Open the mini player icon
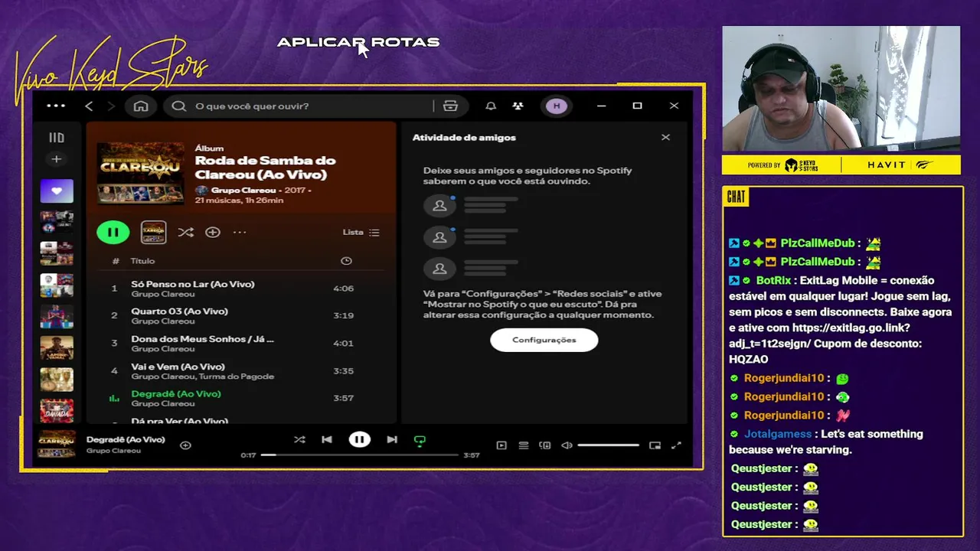 655,445
